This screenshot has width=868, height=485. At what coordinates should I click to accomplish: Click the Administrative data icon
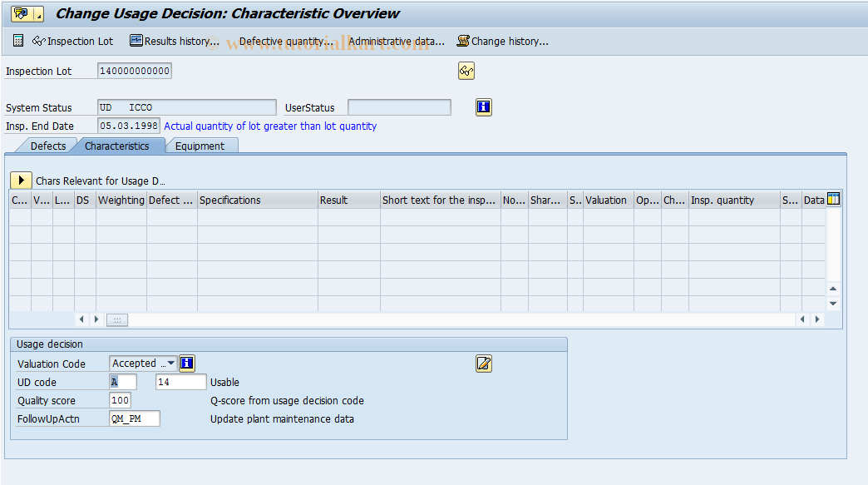397,41
